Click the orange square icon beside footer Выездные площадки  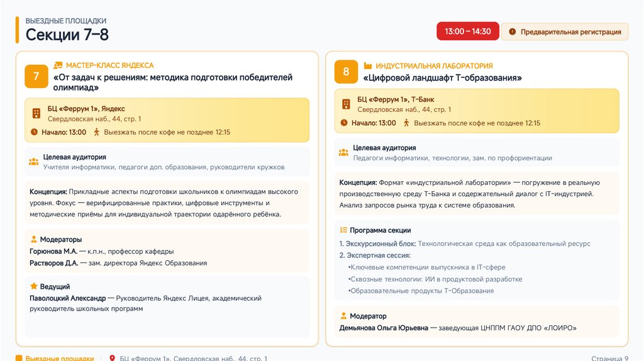click(19, 358)
